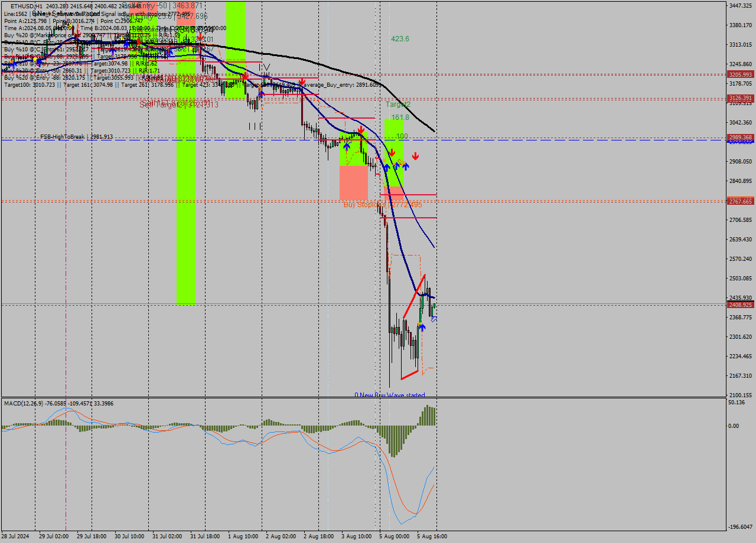The height and width of the screenshot is (543, 756).
Task: Click the red price tag 3126.391
Action: click(x=741, y=98)
